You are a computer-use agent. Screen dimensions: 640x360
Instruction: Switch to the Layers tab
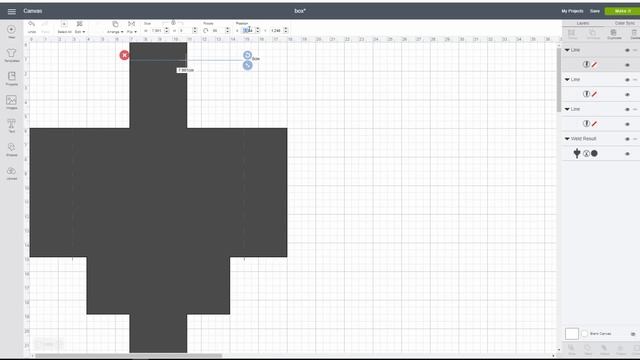click(x=582, y=23)
